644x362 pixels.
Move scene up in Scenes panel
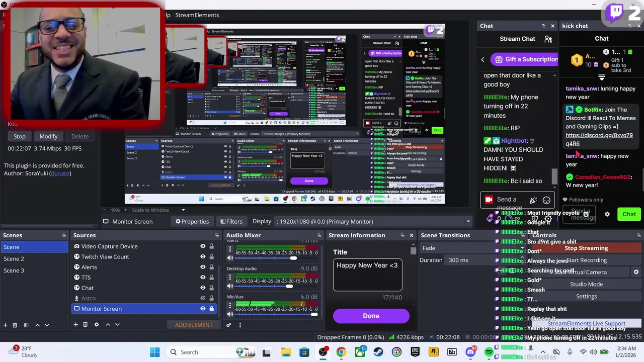tap(37, 325)
